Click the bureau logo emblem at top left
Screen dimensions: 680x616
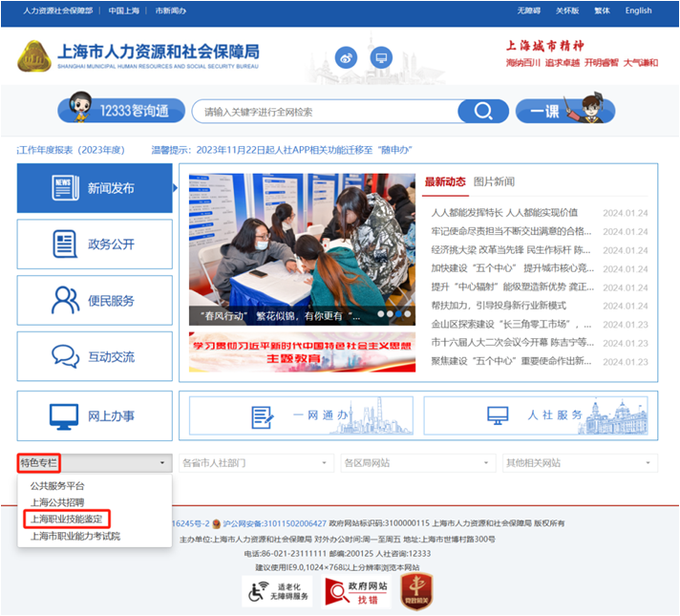pos(36,56)
